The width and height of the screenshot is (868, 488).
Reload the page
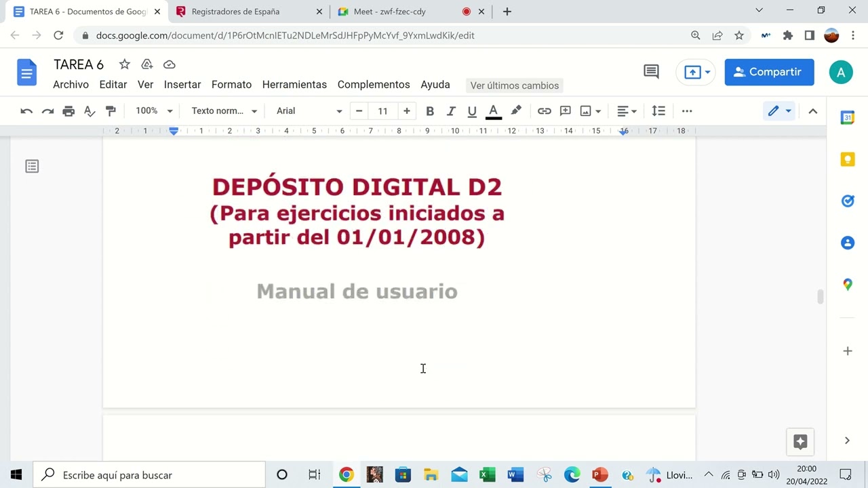tap(58, 35)
